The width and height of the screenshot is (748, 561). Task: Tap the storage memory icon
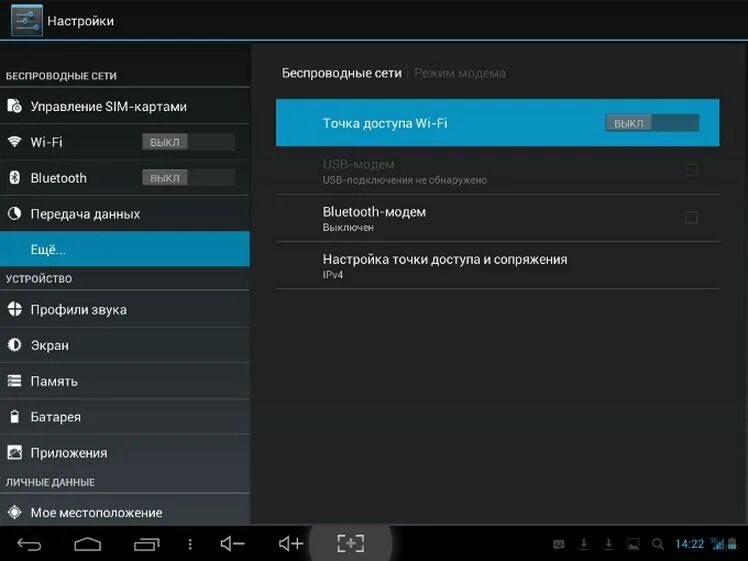tap(14, 381)
